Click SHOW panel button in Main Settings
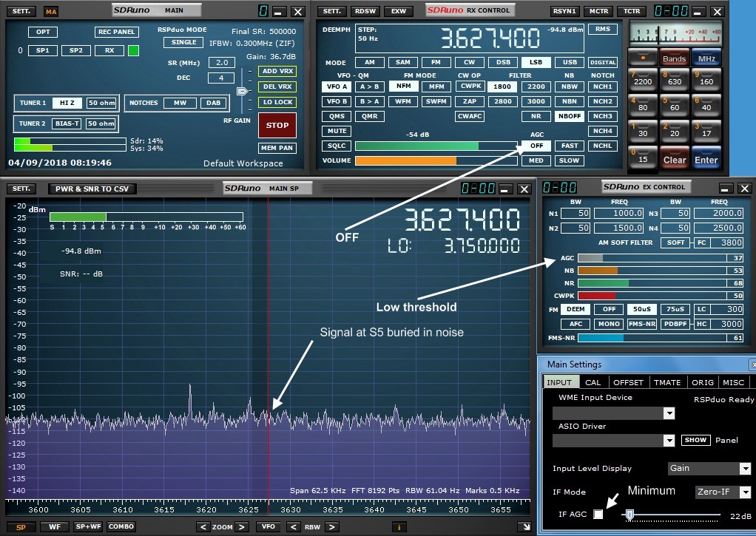 coord(695,440)
